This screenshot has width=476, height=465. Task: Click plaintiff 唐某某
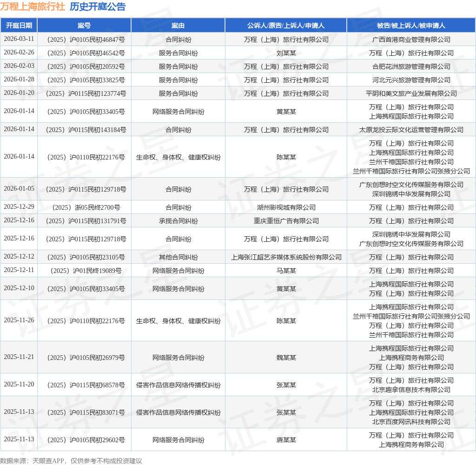coord(286,440)
